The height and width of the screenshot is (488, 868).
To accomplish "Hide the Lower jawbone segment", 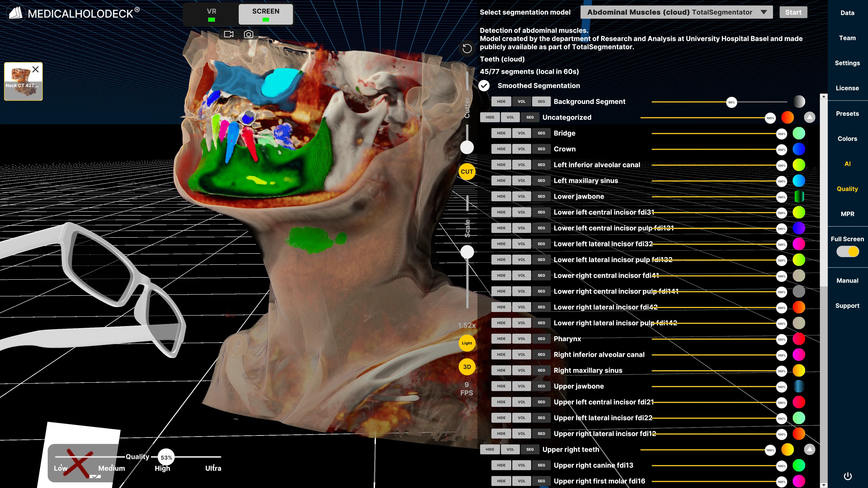I will [501, 196].
